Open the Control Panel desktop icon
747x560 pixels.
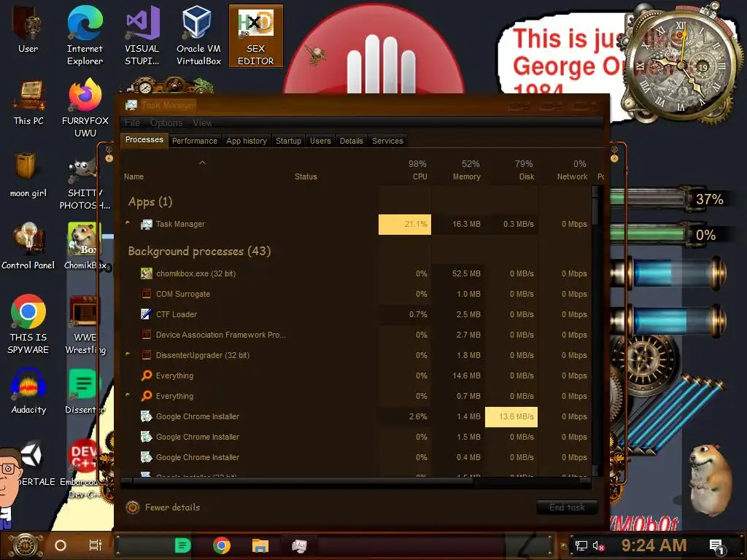click(28, 246)
